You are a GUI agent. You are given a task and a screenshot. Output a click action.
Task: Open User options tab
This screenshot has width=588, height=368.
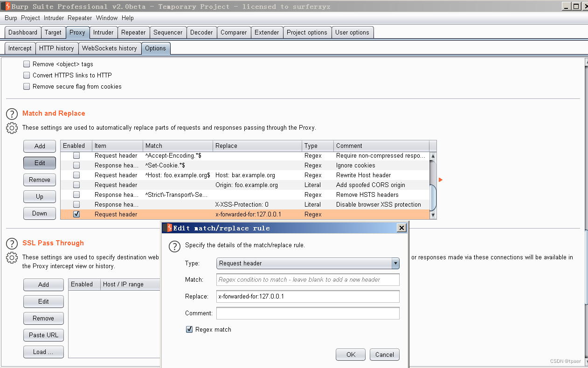click(352, 33)
